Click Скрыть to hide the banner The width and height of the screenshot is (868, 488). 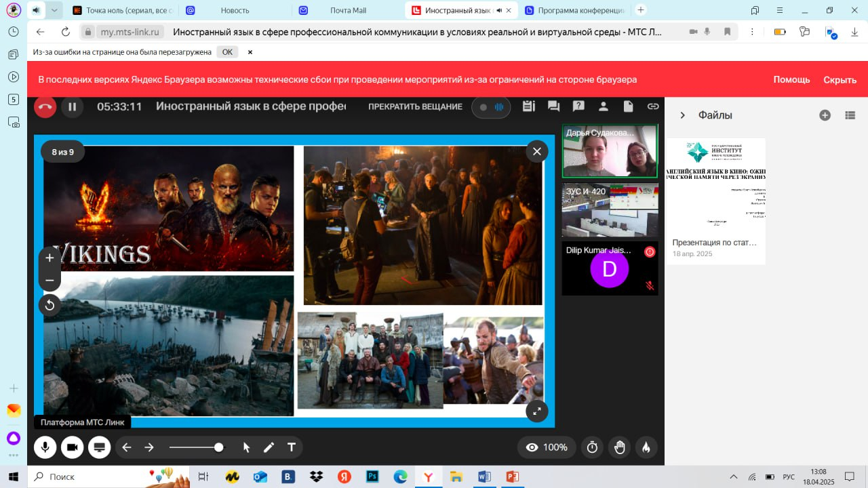click(840, 79)
